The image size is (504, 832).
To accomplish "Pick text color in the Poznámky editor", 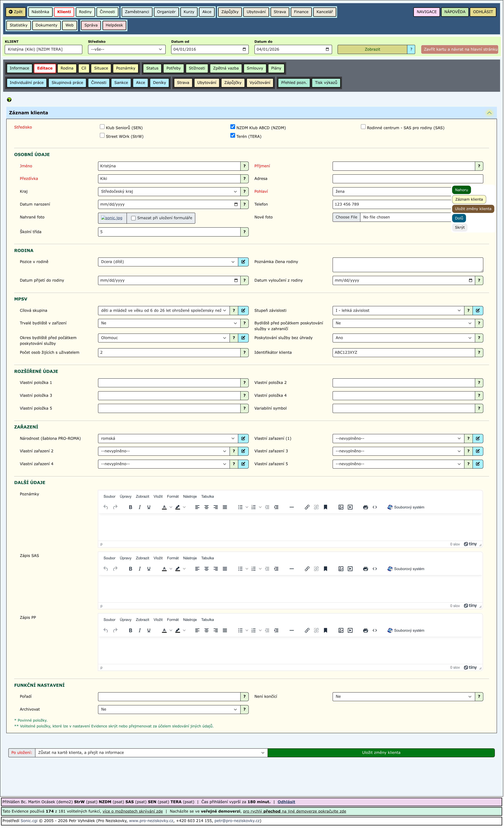I will coord(164,507).
